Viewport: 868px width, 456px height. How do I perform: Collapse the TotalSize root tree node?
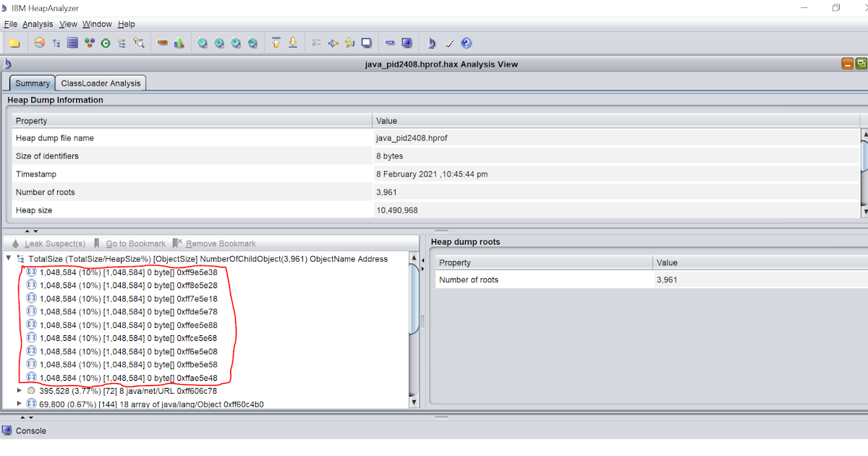click(8, 258)
